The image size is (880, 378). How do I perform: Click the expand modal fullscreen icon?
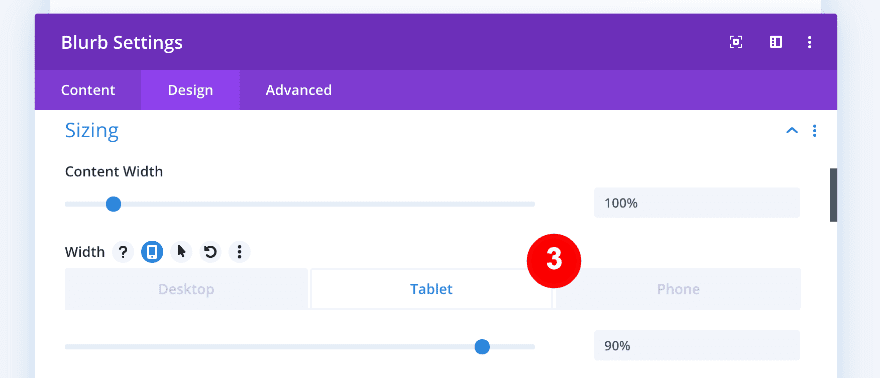(736, 42)
